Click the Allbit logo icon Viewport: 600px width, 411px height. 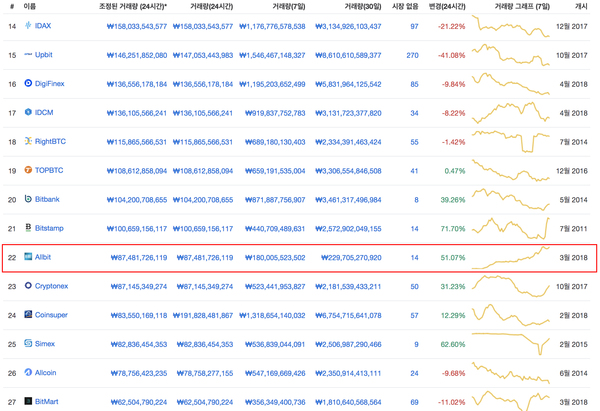pyautogui.click(x=28, y=256)
